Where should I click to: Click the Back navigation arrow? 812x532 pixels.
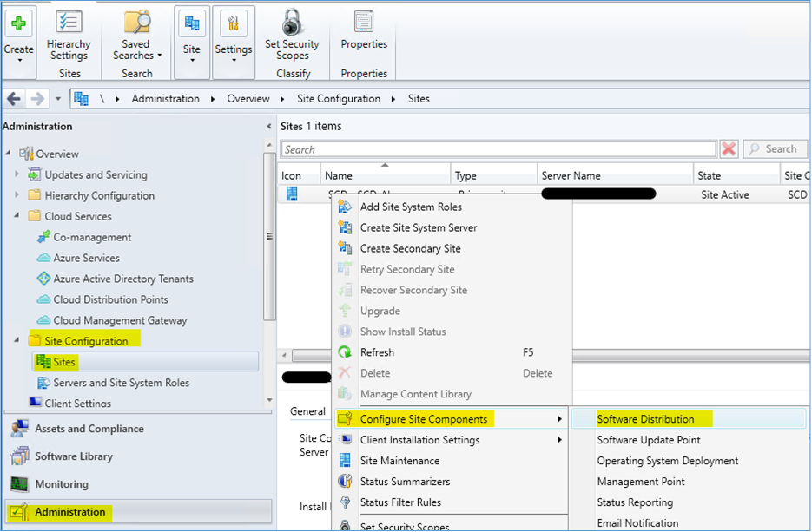click(14, 98)
